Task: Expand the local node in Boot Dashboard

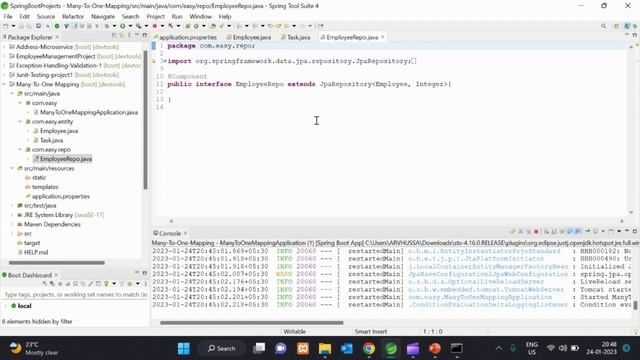Action: coord(5,306)
